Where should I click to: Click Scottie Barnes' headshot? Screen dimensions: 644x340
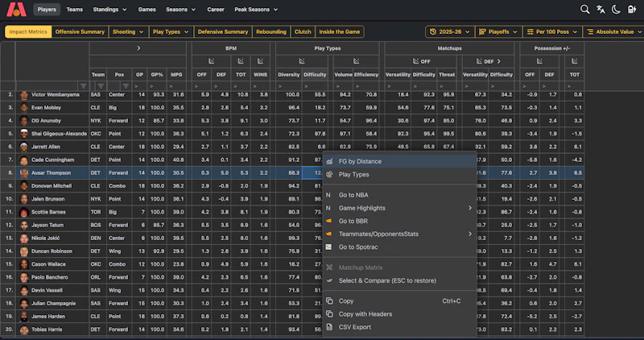coord(24,212)
